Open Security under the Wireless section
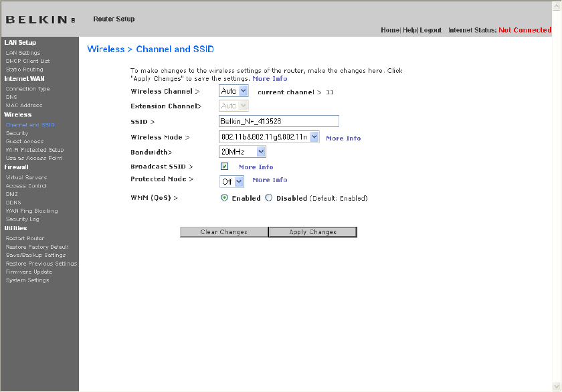562x392 pixels. [17, 133]
